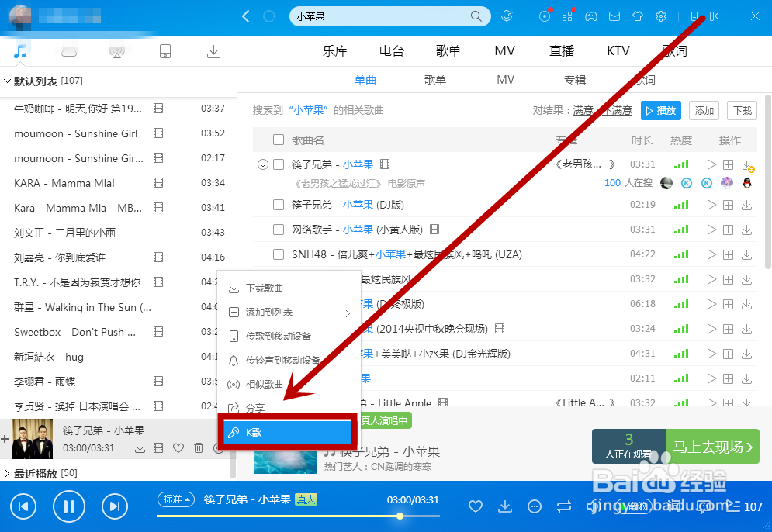The height and width of the screenshot is (532, 772).
Task: Delete the current song via trash icon
Action: pos(199,447)
